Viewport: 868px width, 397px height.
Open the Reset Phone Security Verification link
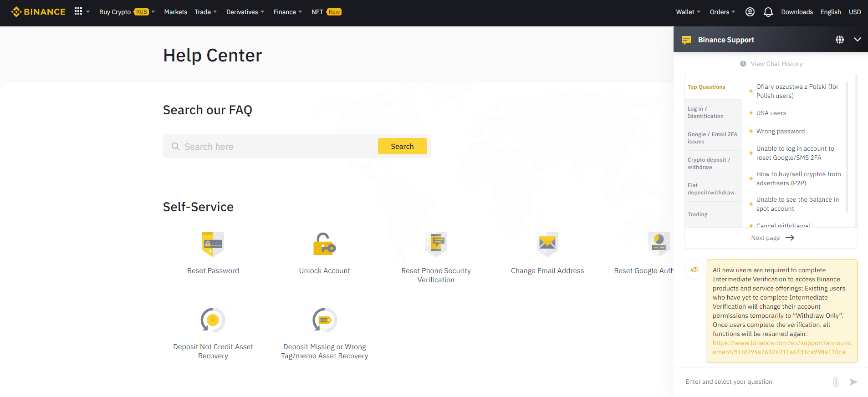(436, 275)
